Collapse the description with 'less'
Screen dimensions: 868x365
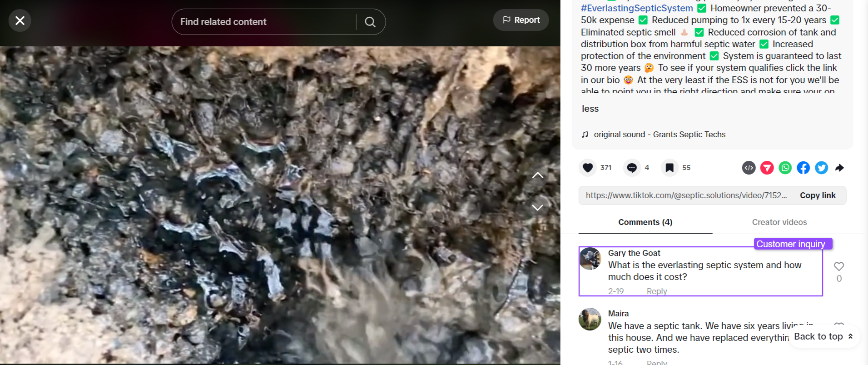tap(590, 109)
